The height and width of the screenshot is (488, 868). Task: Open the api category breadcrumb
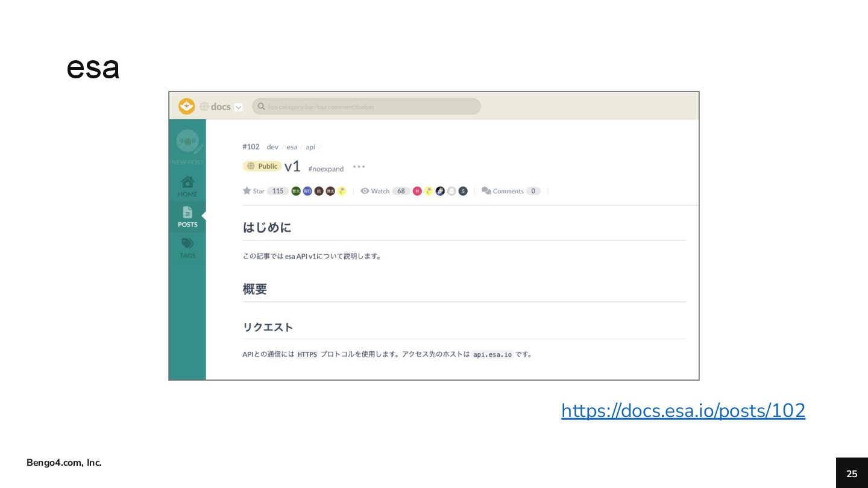[310, 147]
